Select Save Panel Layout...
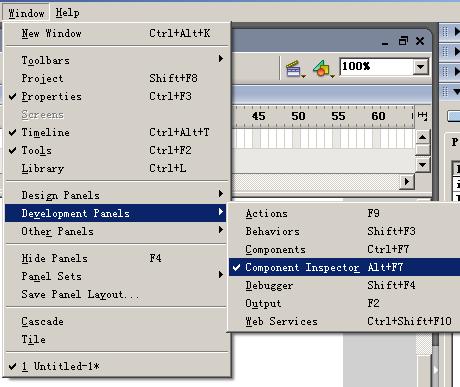This screenshot has width=460, height=387. pyautogui.click(x=117, y=294)
